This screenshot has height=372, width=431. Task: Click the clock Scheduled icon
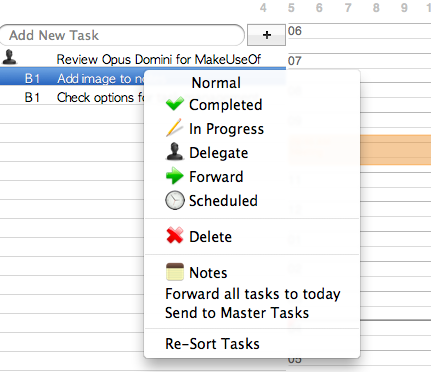click(175, 200)
